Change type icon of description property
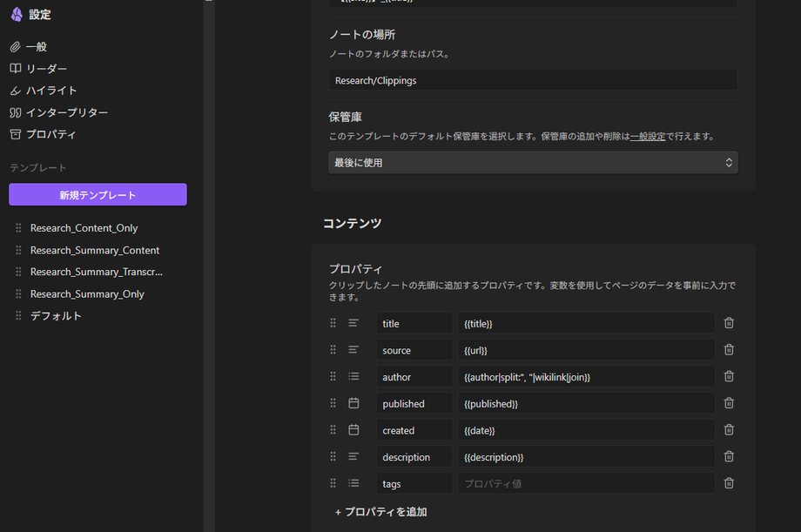Screen dimensions: 801x532 point(353,456)
